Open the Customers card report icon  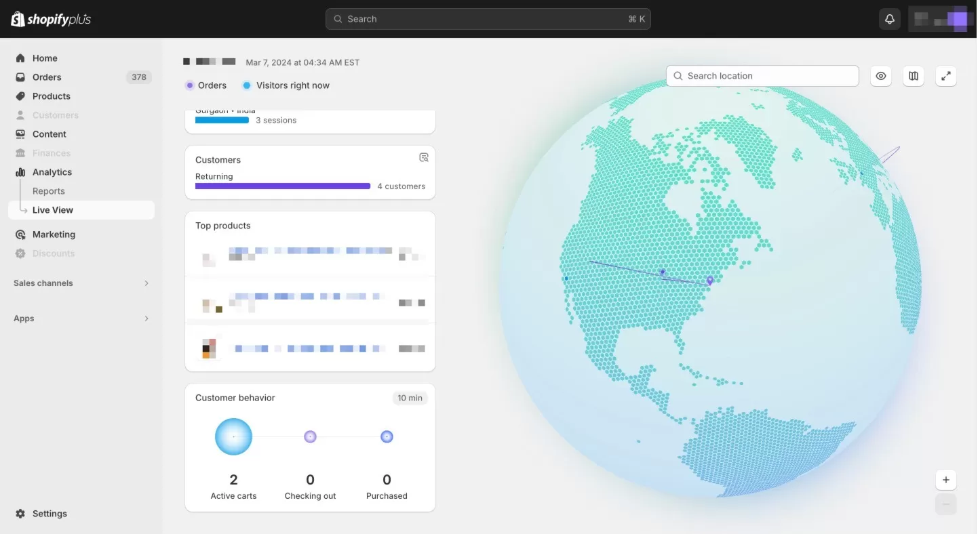tap(424, 157)
